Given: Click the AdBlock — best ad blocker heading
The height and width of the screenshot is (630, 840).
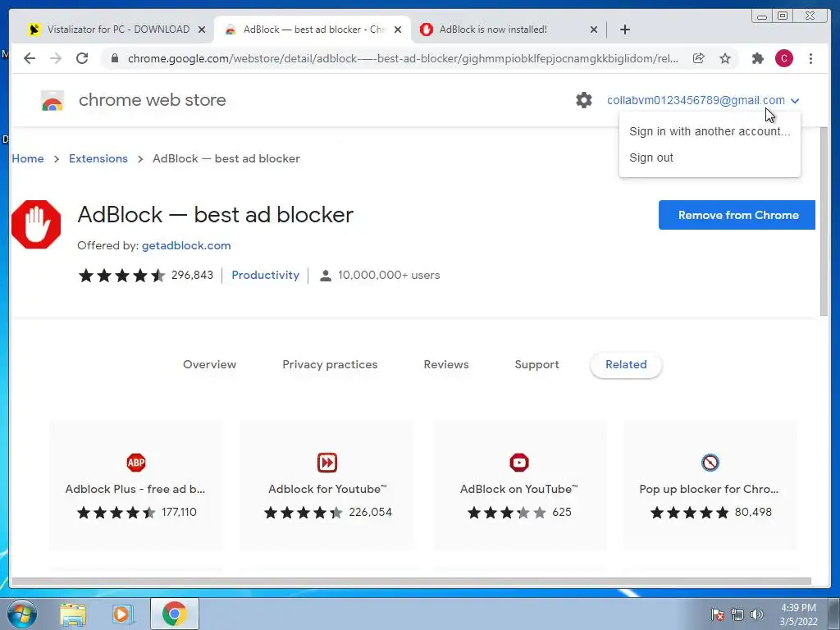Looking at the screenshot, I should pyautogui.click(x=216, y=215).
